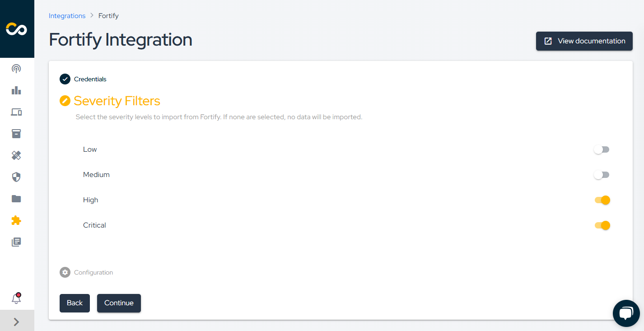
Task: Expand the sidebar with the chevron arrow
Action: (x=17, y=322)
